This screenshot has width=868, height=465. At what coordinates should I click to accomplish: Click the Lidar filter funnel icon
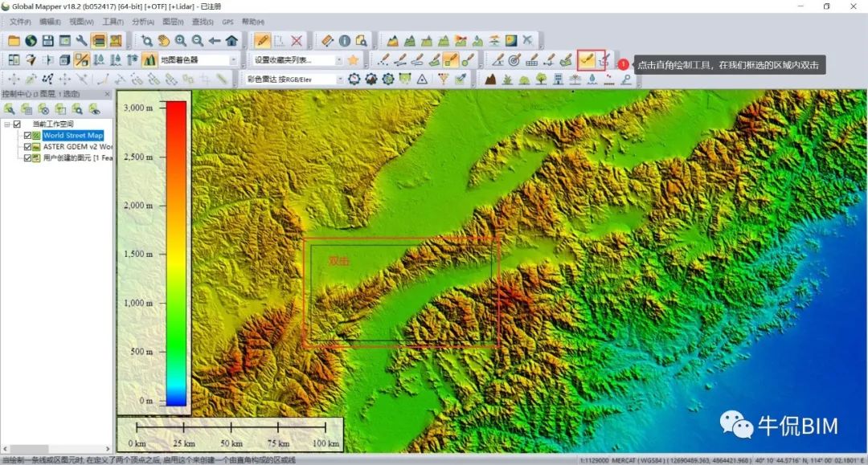point(444,79)
